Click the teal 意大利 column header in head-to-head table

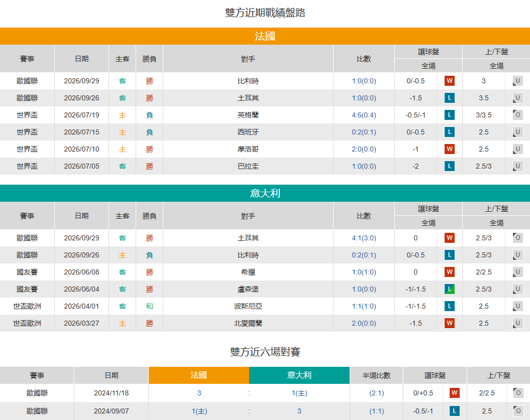pos(299,375)
